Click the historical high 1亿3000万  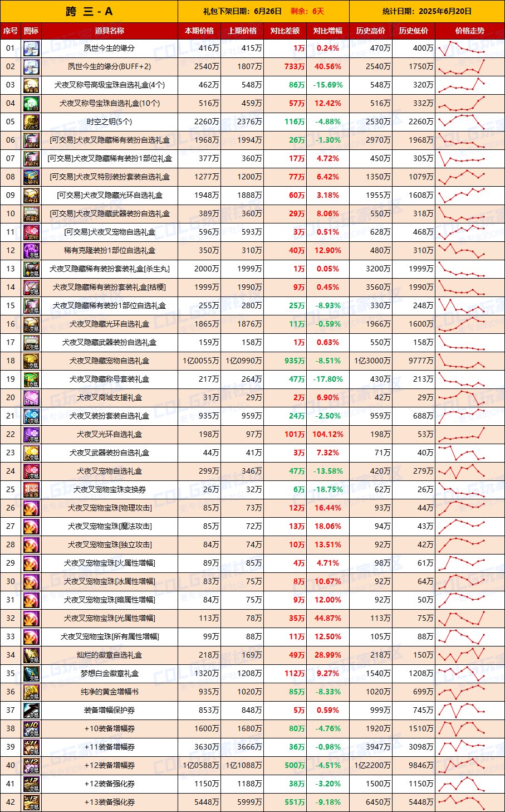[x=372, y=361]
